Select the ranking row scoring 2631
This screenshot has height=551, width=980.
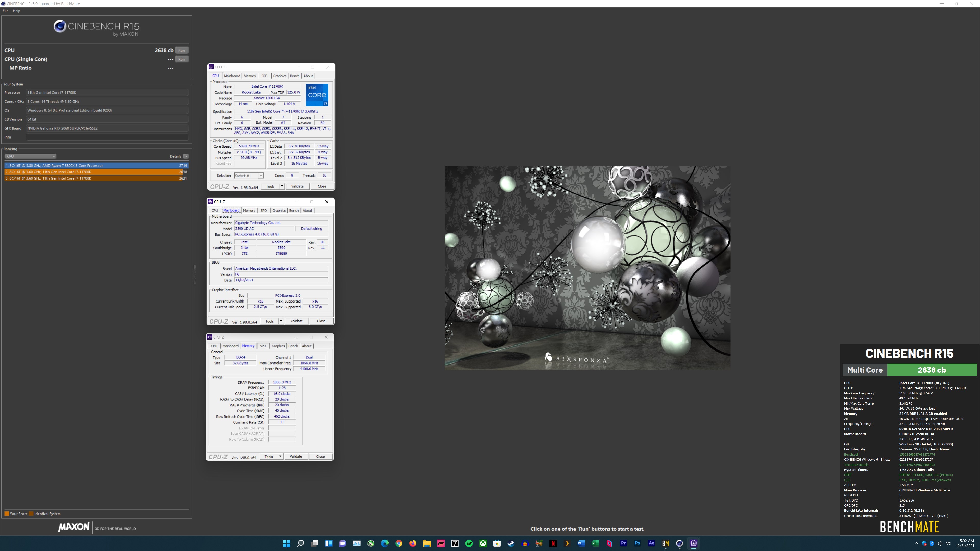pyautogui.click(x=96, y=178)
